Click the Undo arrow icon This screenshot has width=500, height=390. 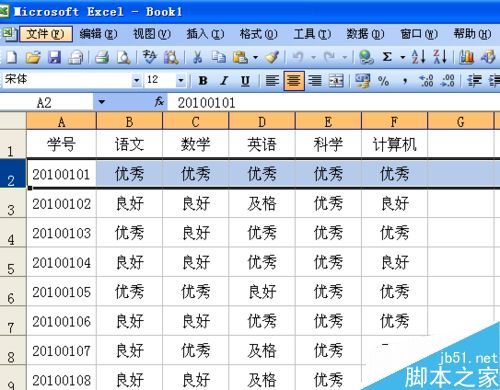298,57
